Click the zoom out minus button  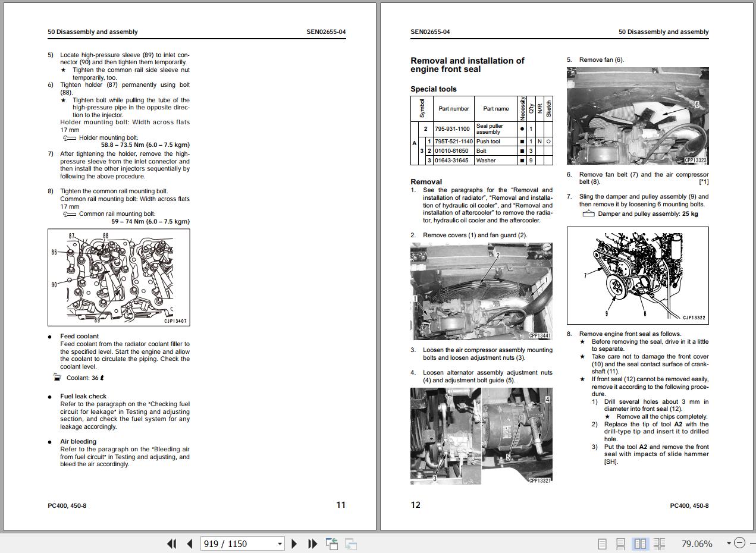pyautogui.click(x=739, y=543)
